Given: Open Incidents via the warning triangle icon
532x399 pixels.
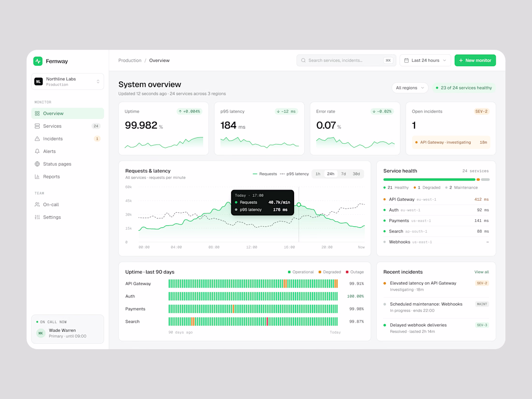Looking at the screenshot, I should click(x=37, y=138).
